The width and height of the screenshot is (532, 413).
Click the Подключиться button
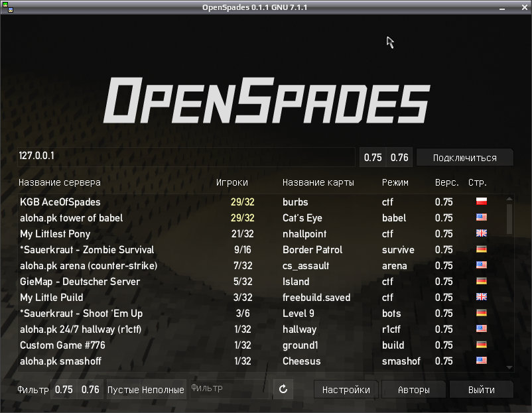point(464,158)
